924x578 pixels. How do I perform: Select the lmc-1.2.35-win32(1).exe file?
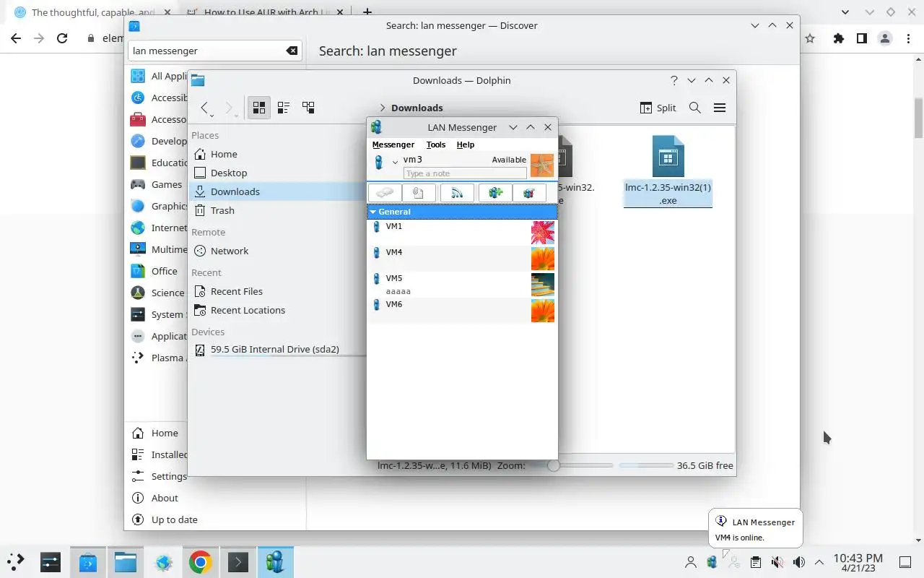[668, 171]
